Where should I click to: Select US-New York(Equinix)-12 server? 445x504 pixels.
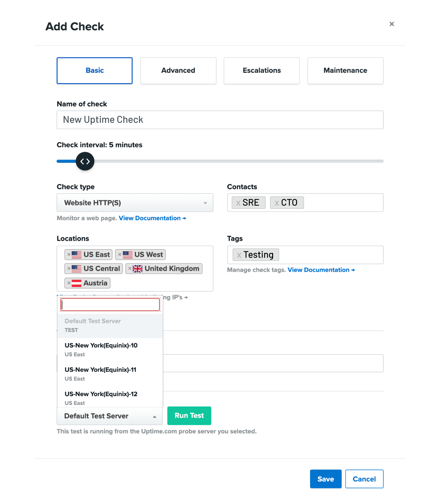(110, 398)
